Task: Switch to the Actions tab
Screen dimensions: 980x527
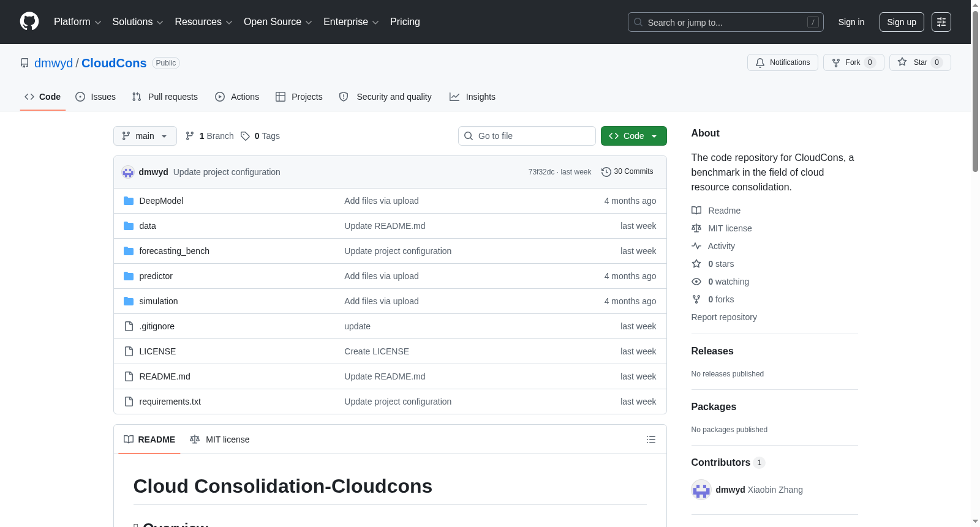Action: click(x=237, y=97)
